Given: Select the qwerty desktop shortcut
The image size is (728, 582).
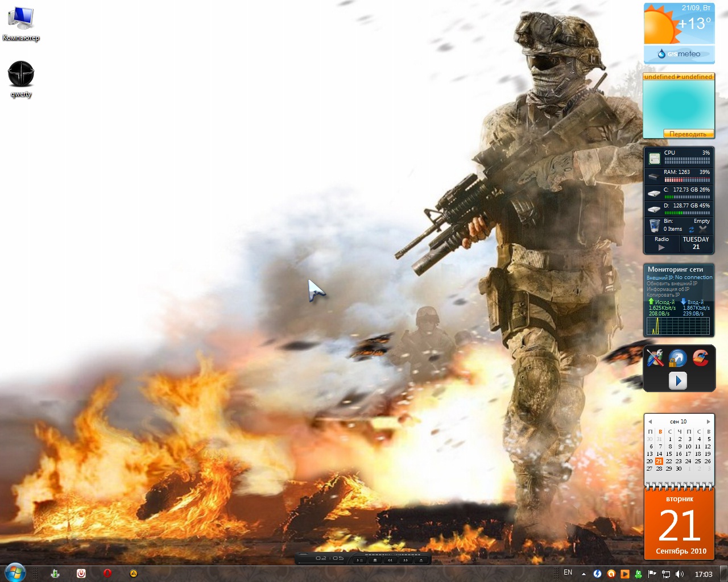Looking at the screenshot, I should coord(21,79).
